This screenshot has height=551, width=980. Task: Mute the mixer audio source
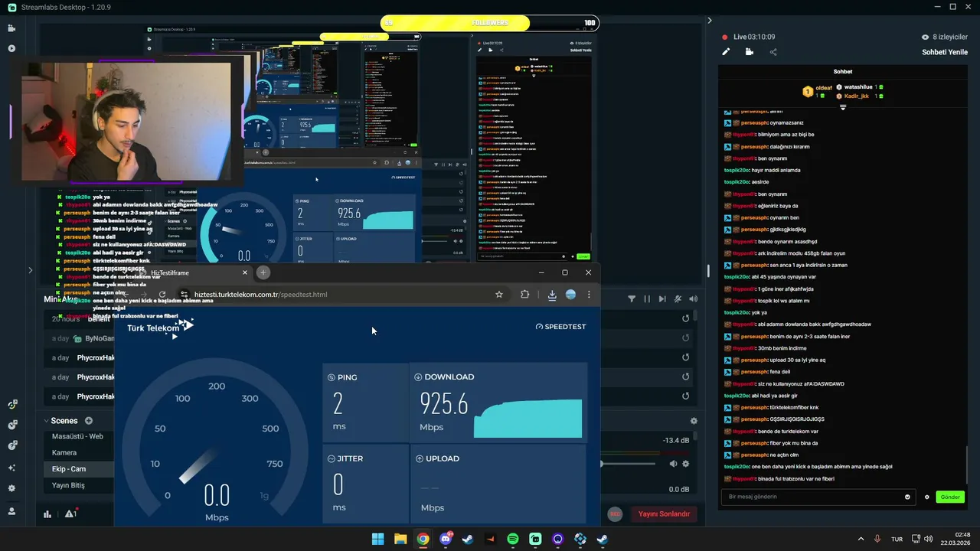(x=674, y=464)
